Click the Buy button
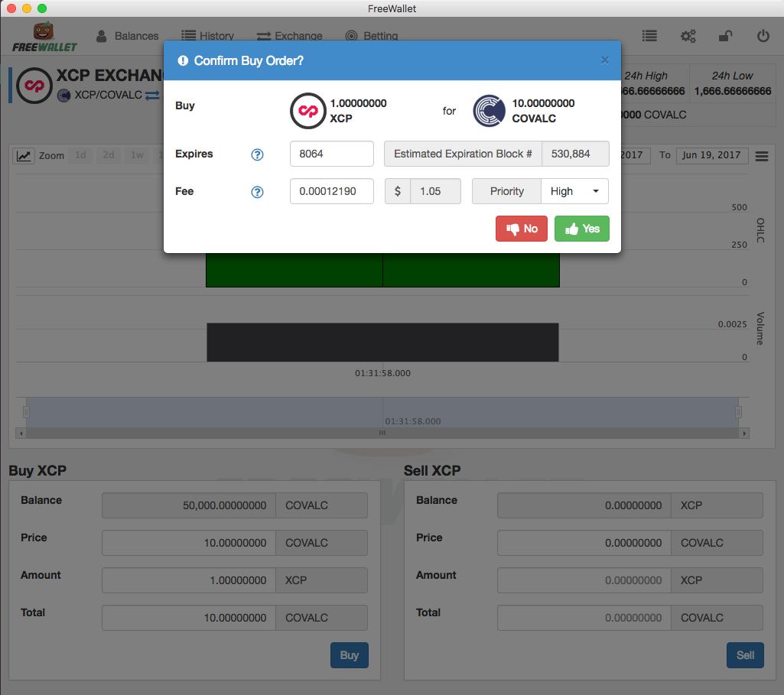The width and height of the screenshot is (784, 695). 350,655
